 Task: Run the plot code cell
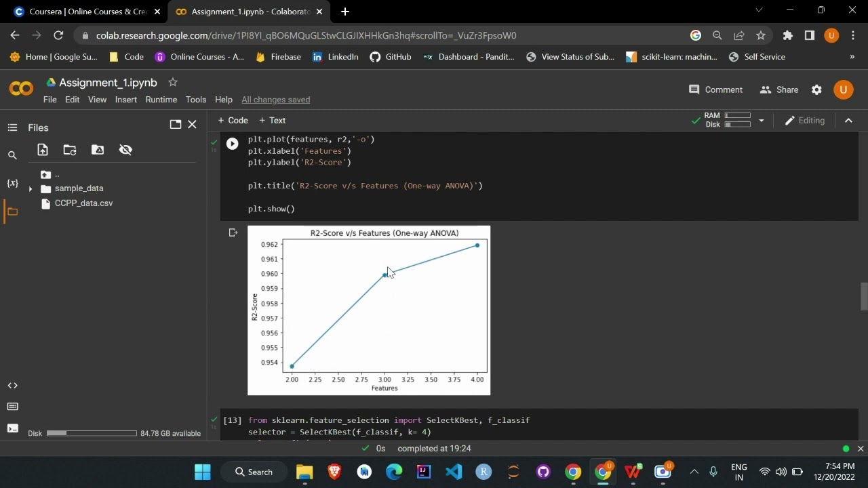232,144
